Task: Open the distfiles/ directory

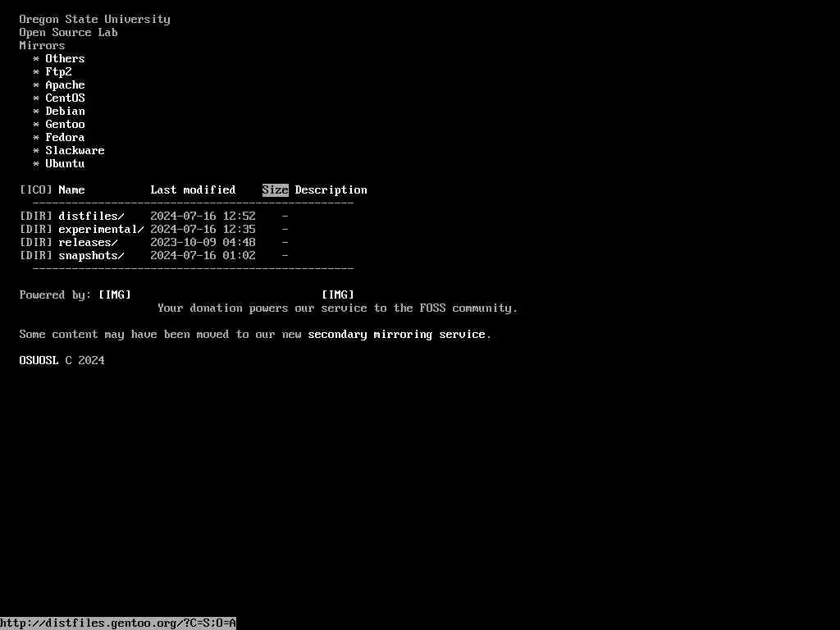Action: [91, 216]
